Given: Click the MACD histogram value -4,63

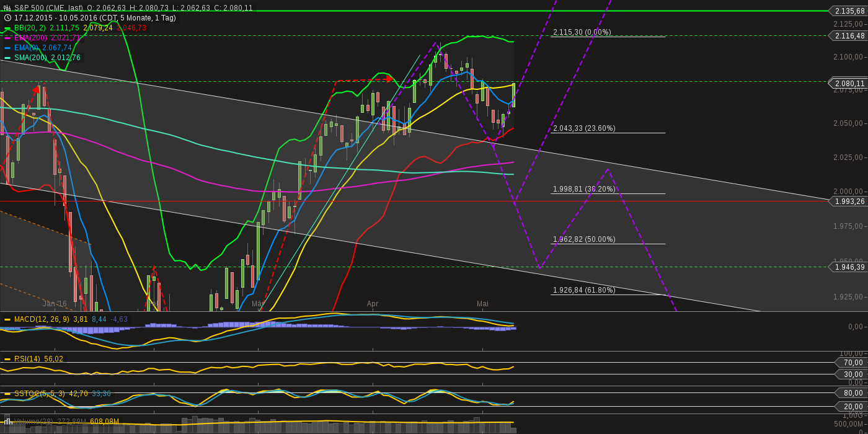Looking at the screenshot, I should (x=119, y=319).
